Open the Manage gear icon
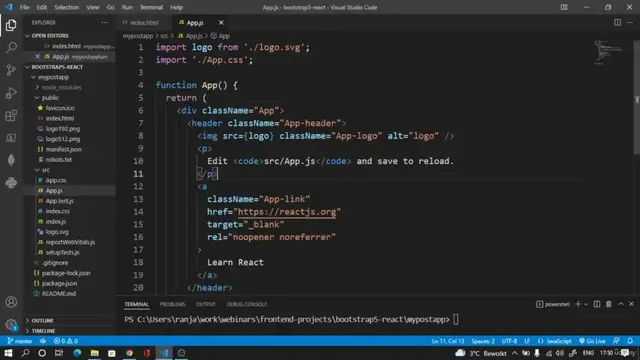The width and height of the screenshot is (640, 360). coord(11,324)
